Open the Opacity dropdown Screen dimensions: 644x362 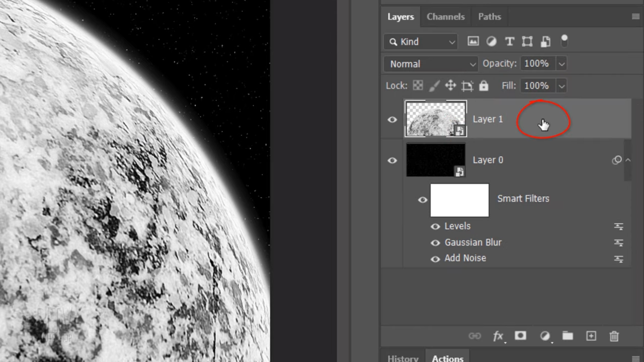560,63
